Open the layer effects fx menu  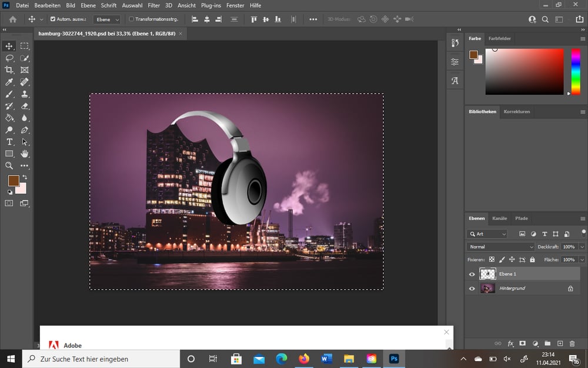click(x=510, y=343)
